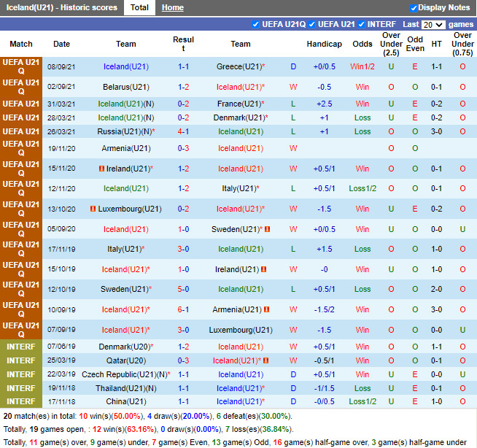Click red card icon next to Iceland(U21) on 25/03/19
477x448 pixels.
[265, 360]
